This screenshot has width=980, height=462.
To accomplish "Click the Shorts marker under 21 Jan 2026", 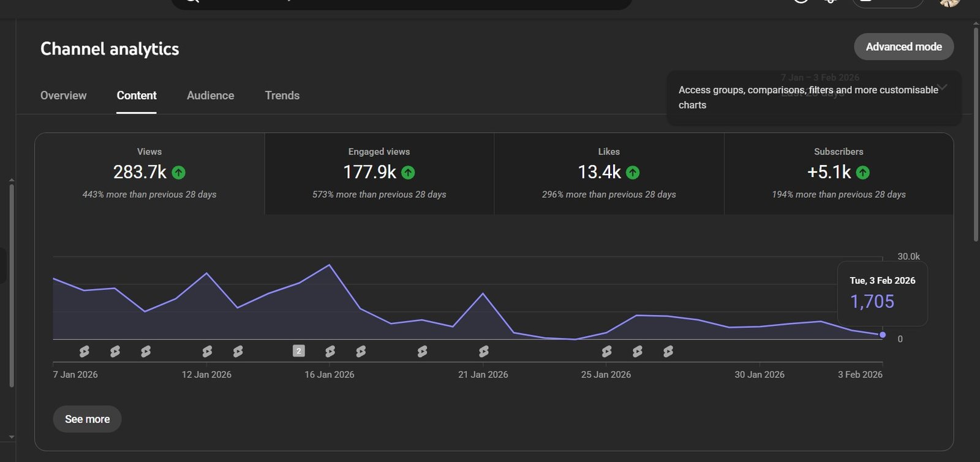I will coord(484,351).
